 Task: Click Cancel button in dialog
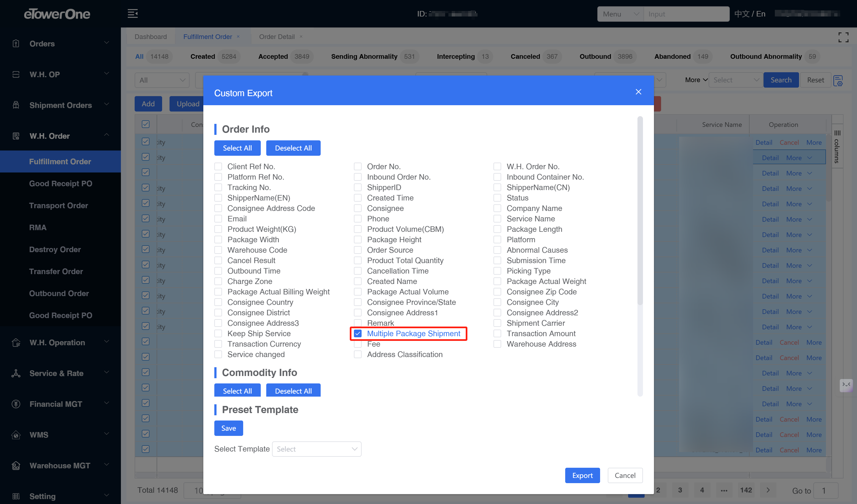point(625,475)
